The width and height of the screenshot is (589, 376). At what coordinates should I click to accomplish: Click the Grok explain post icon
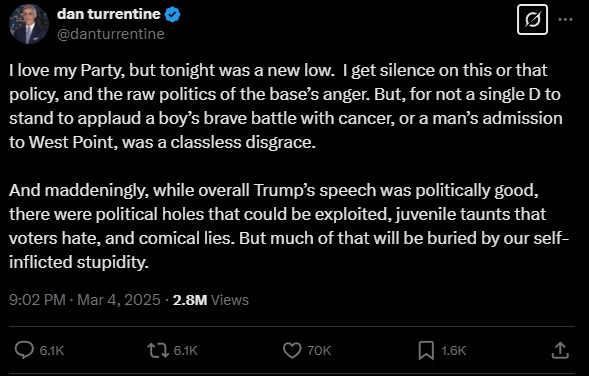point(532,20)
